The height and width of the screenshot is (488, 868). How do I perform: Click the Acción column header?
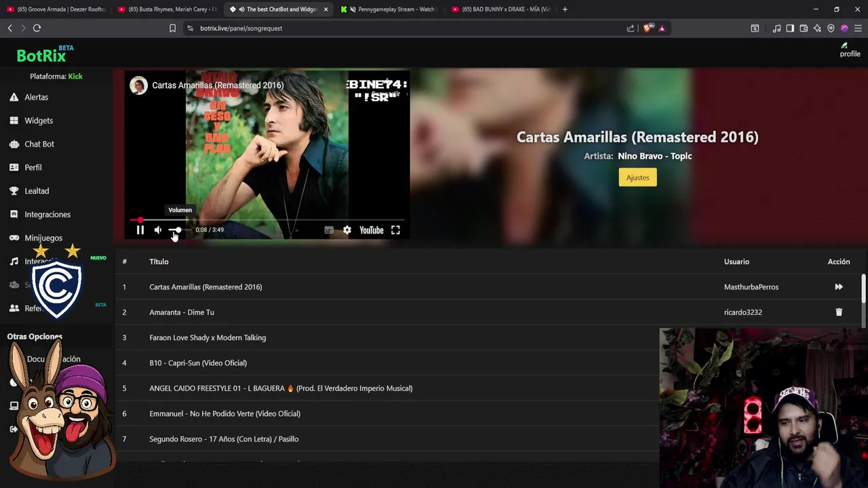839,262
